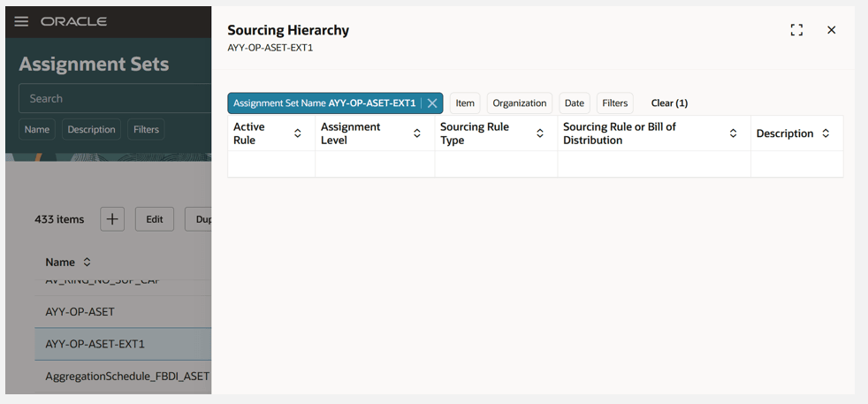
Task: Close the Sourcing Hierarchy panel
Action: [x=831, y=30]
